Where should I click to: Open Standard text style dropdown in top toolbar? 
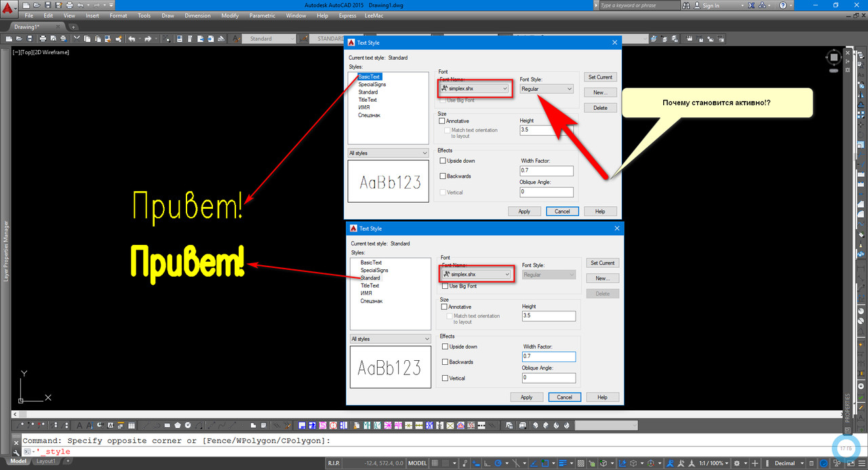point(269,39)
